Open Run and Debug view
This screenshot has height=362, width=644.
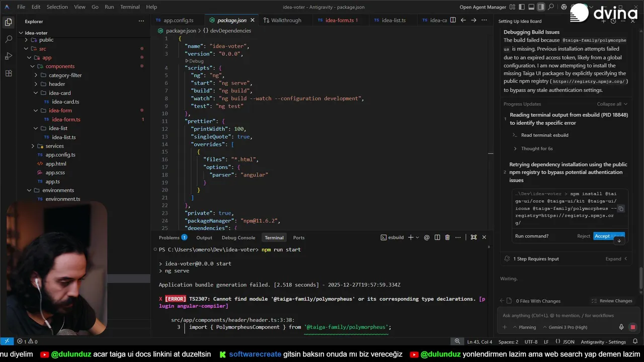(8, 56)
